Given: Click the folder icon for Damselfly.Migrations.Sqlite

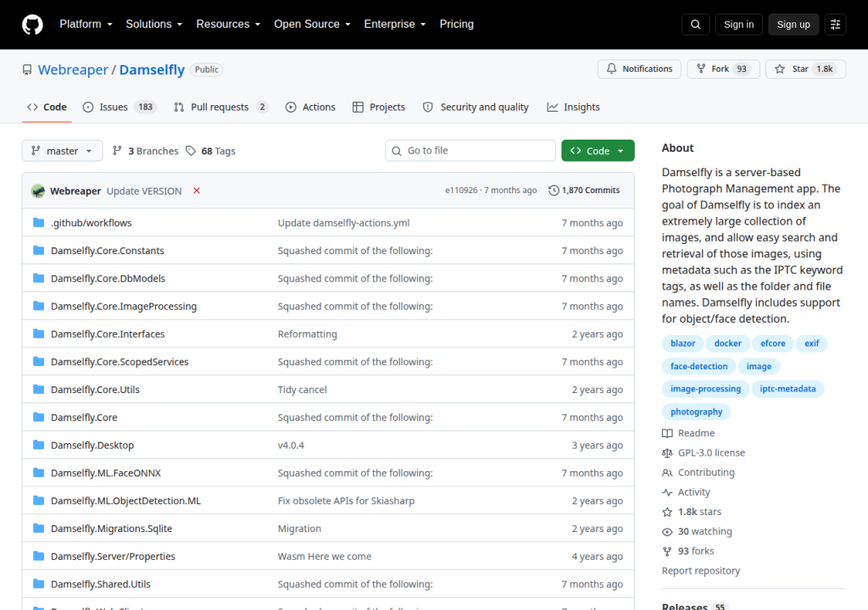Looking at the screenshot, I should [x=38, y=529].
